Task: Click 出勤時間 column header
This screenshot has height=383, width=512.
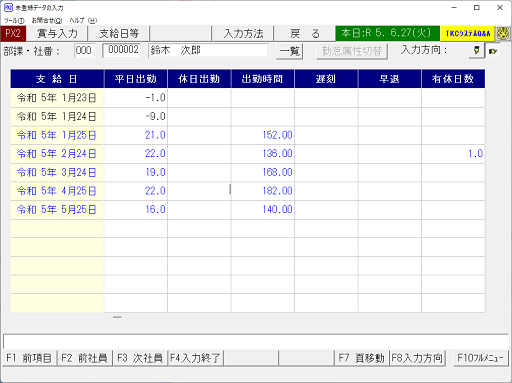Action: click(263, 79)
